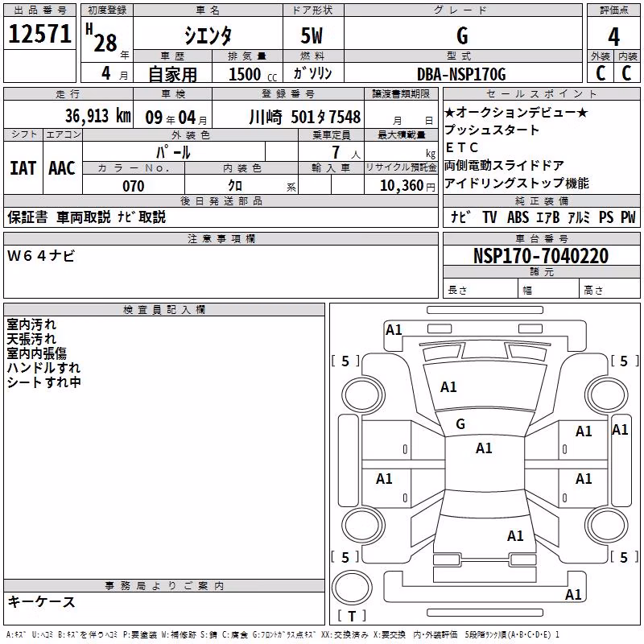The width and height of the screenshot is (644, 644).
Task: Click the interior grade C under 内装
Action: click(x=627, y=73)
